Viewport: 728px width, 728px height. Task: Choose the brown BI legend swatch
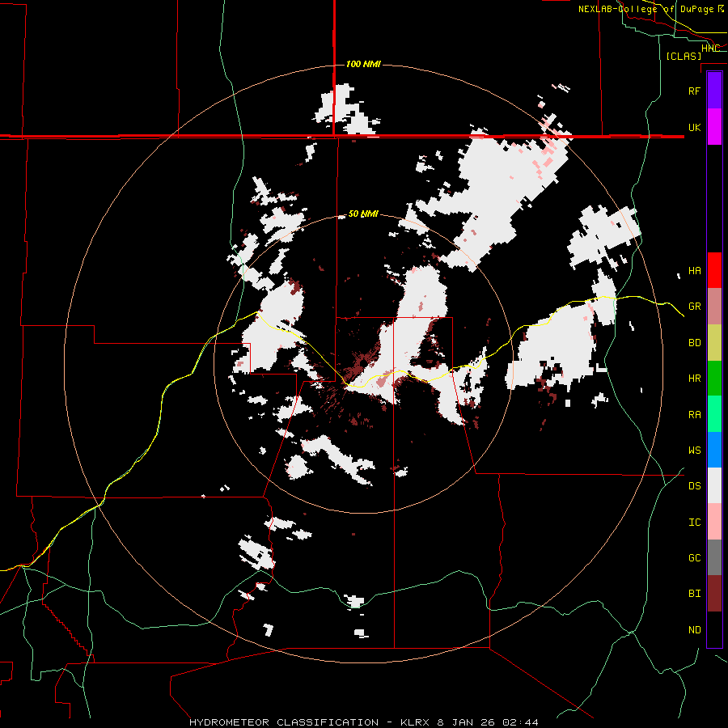[x=714, y=594]
